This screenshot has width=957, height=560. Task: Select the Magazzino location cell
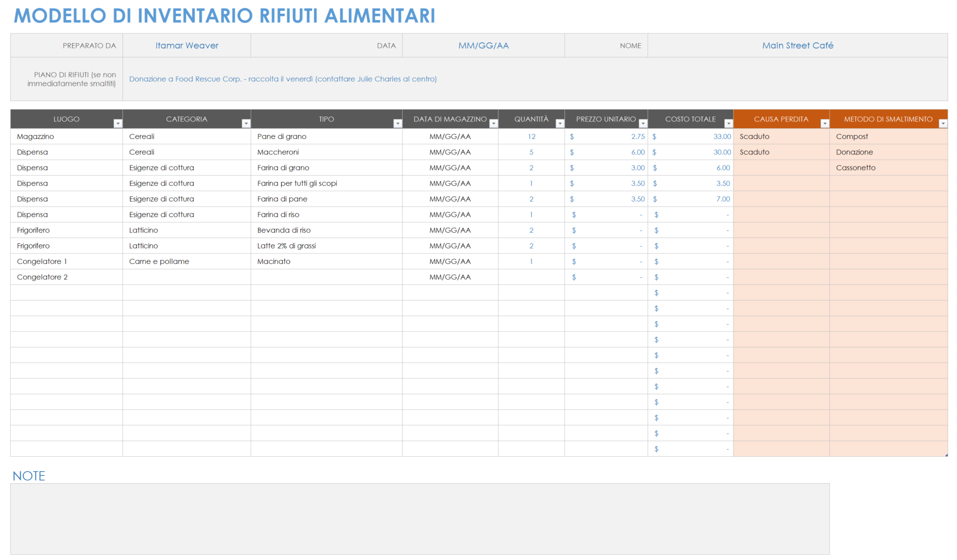pos(67,137)
